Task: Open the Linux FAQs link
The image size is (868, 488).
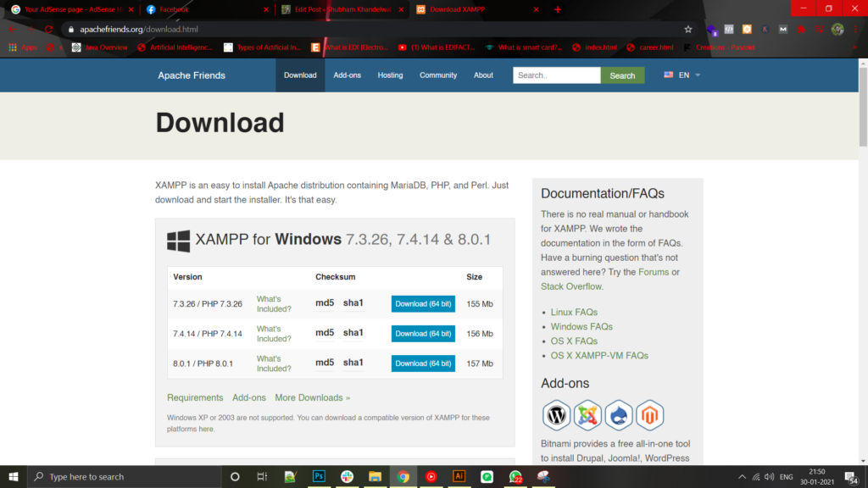Action: 574,313
